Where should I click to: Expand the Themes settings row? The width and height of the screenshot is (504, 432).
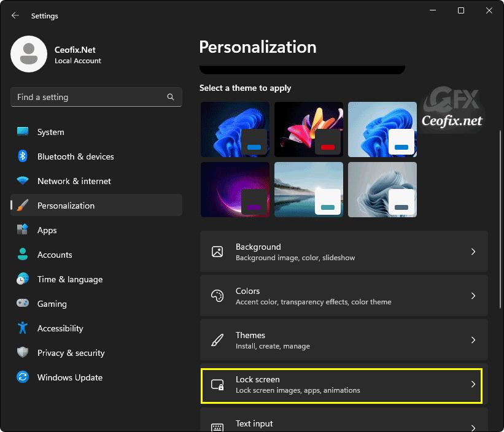pyautogui.click(x=344, y=339)
